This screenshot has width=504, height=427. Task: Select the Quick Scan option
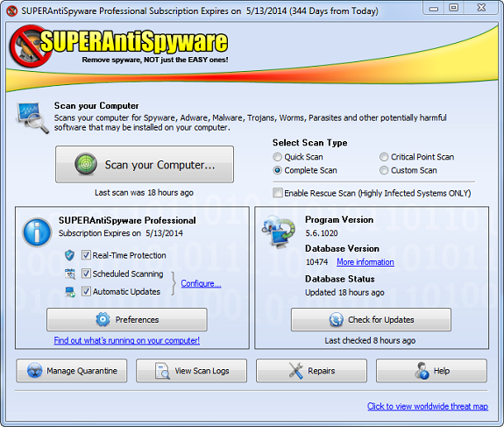click(298, 157)
